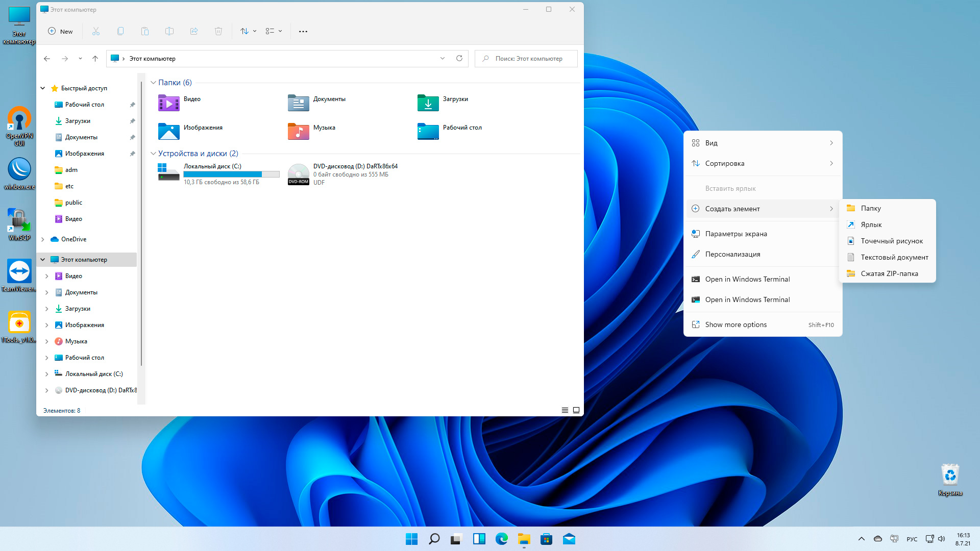Screen dimensions: 980x551
Task: Open the DVD-дисковод (D:) drive icon
Action: (298, 174)
